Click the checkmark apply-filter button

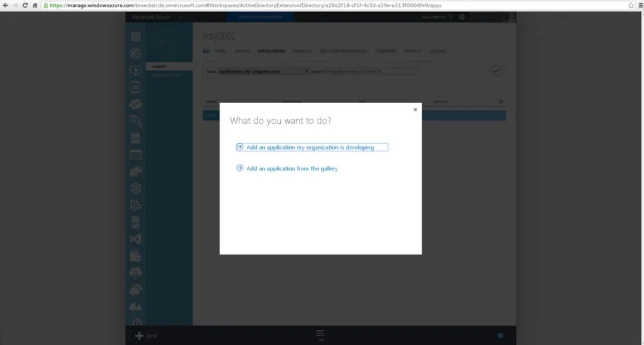tap(496, 71)
